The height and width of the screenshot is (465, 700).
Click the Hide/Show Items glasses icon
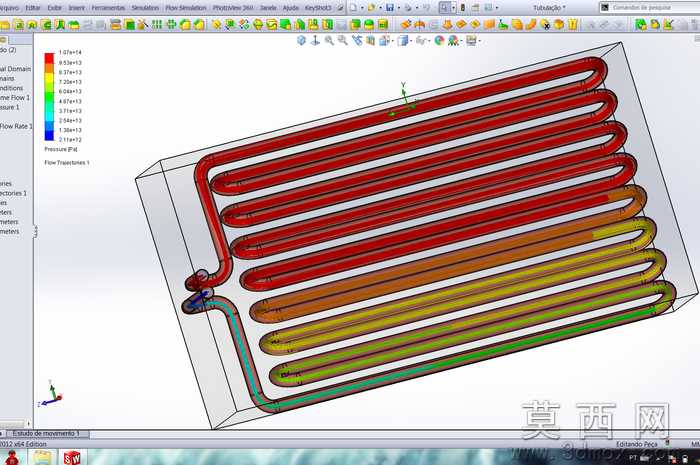point(421,41)
